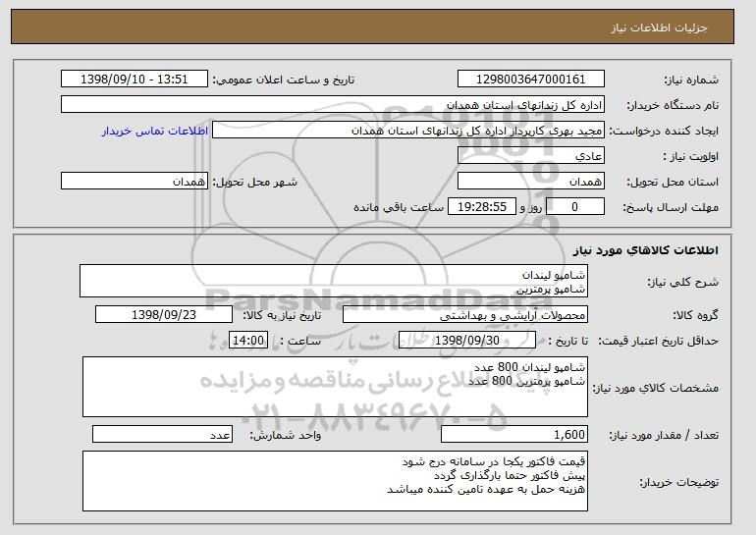Select the label مهلت ارسال پاسخ

click(x=671, y=207)
